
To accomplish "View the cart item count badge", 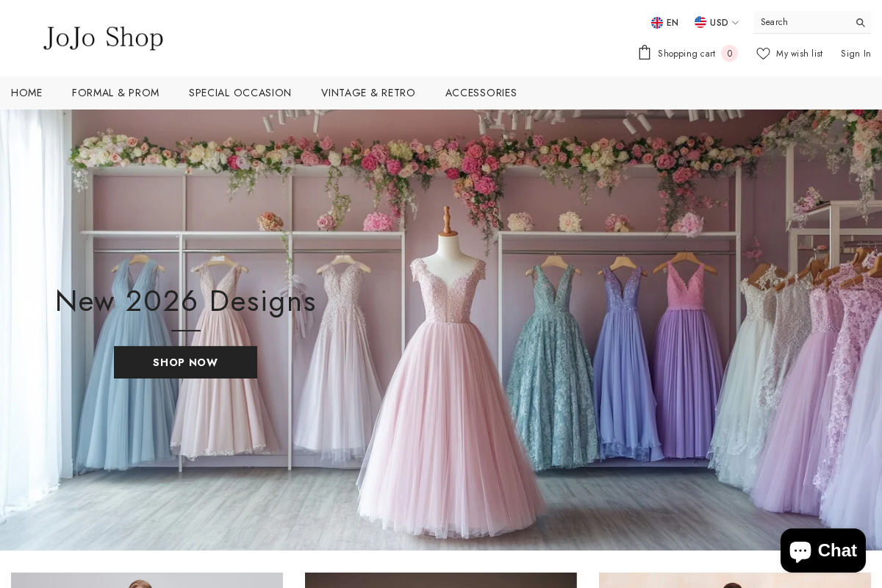I will [729, 53].
